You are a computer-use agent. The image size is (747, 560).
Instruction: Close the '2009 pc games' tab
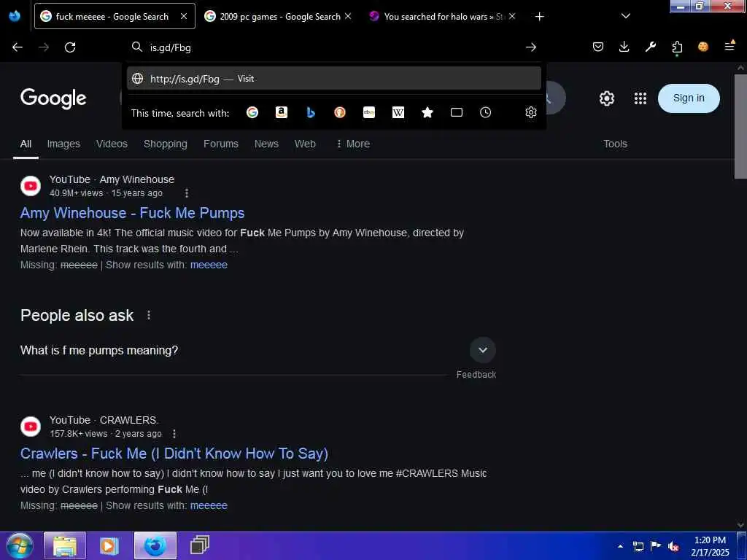pos(348,16)
